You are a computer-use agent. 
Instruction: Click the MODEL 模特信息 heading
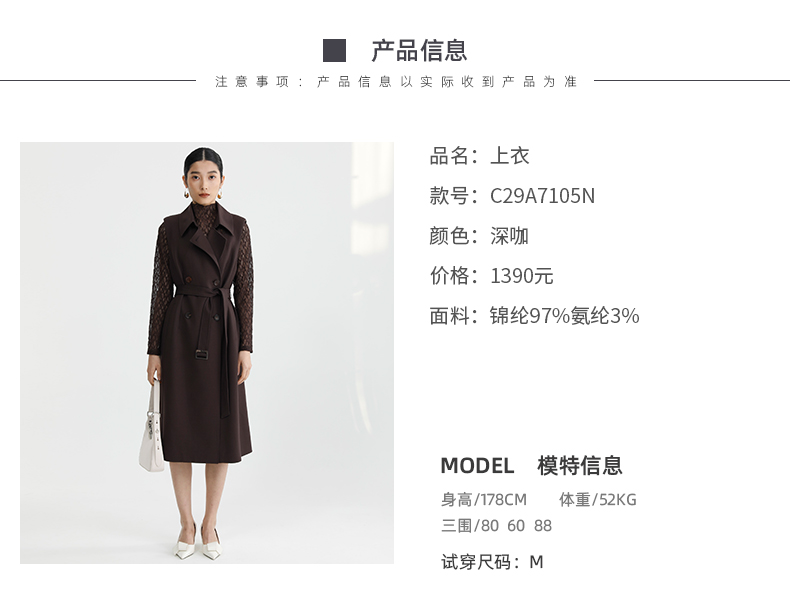pyautogui.click(x=532, y=465)
